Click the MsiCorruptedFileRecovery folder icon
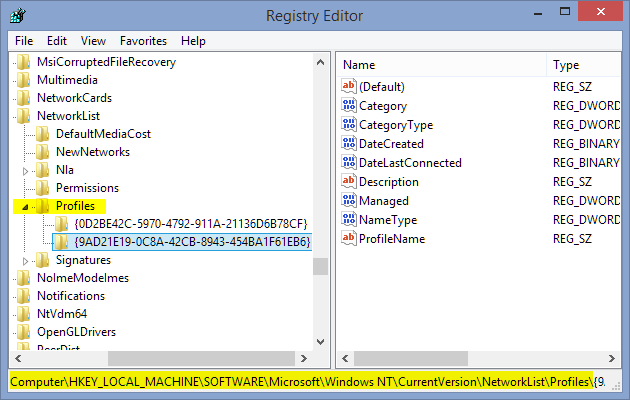This screenshot has height=400, width=630. [x=24, y=62]
